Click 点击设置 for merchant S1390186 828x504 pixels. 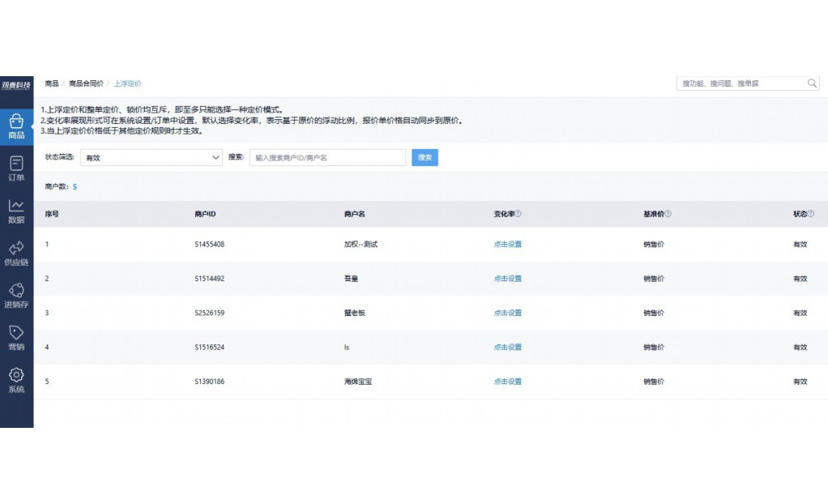[x=507, y=382]
